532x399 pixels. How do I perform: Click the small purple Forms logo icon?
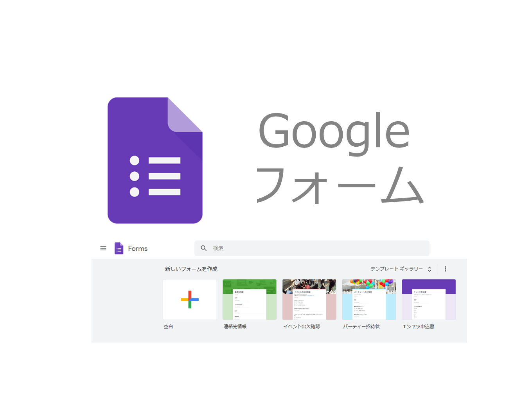point(119,248)
